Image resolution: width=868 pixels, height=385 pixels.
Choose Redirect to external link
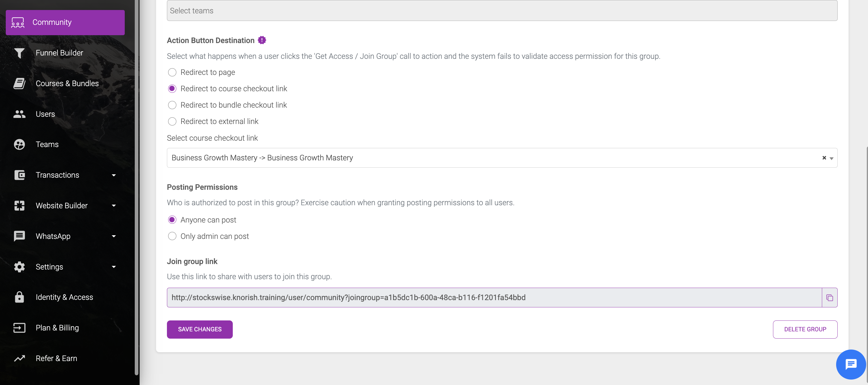pos(172,122)
